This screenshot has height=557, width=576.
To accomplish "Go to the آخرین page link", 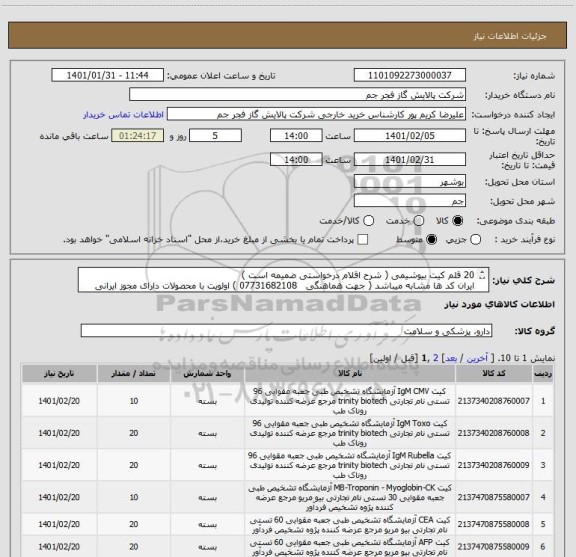I will [x=477, y=358].
